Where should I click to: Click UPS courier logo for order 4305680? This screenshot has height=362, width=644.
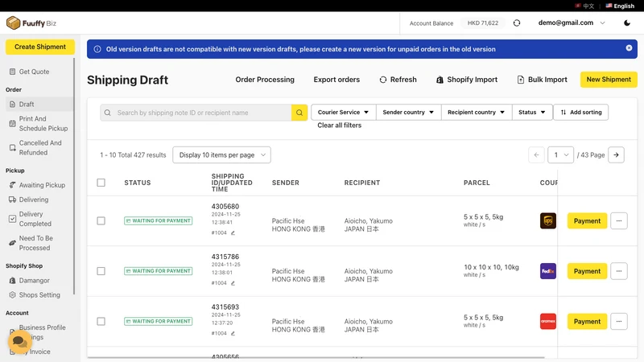coord(548,220)
